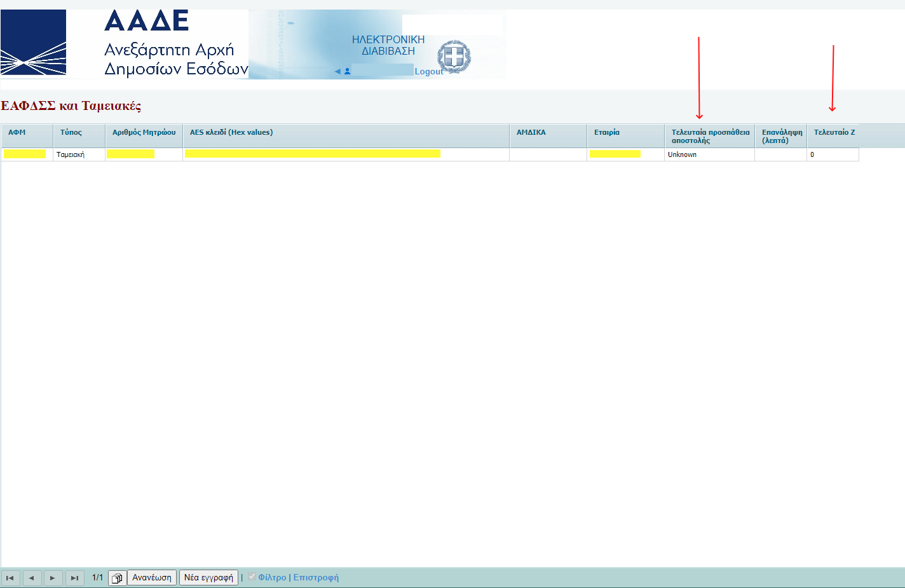This screenshot has width=905, height=588.
Task: Open the Φίλτρο link
Action: (x=272, y=577)
